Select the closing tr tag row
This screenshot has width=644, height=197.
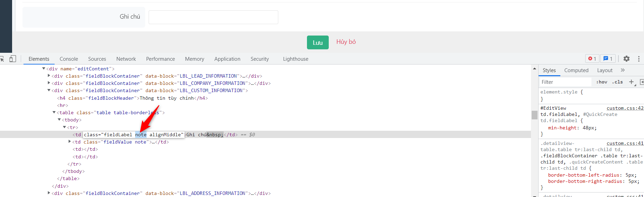point(74,164)
